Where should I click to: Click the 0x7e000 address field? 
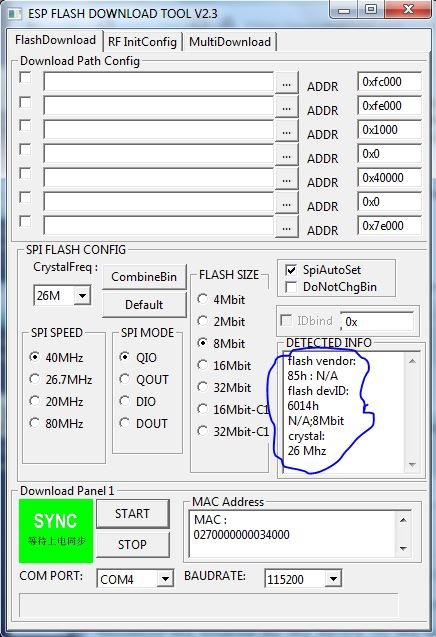coord(389,226)
